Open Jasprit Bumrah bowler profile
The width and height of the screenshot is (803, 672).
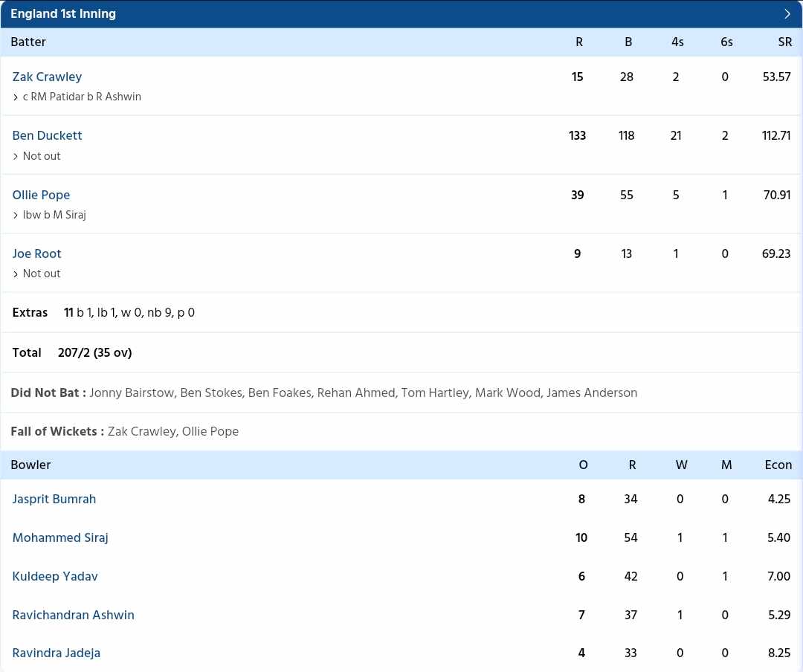(x=54, y=499)
